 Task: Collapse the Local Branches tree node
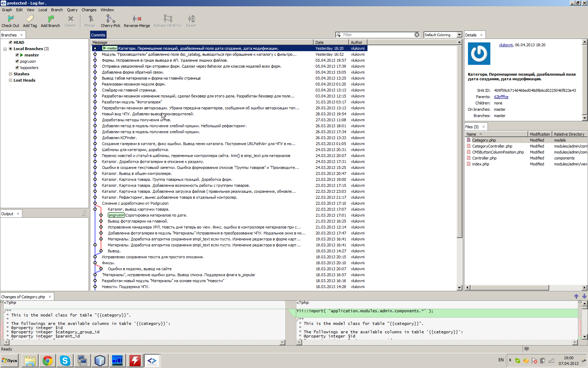click(x=5, y=49)
